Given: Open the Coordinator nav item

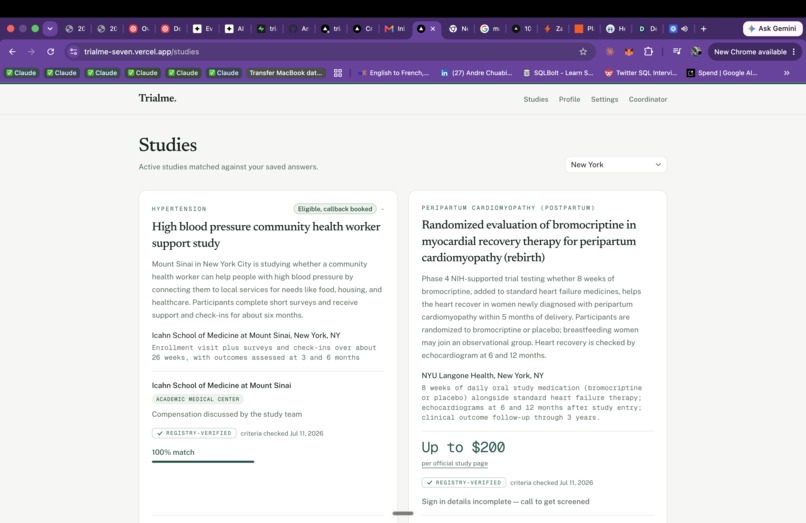Looking at the screenshot, I should 648,99.
